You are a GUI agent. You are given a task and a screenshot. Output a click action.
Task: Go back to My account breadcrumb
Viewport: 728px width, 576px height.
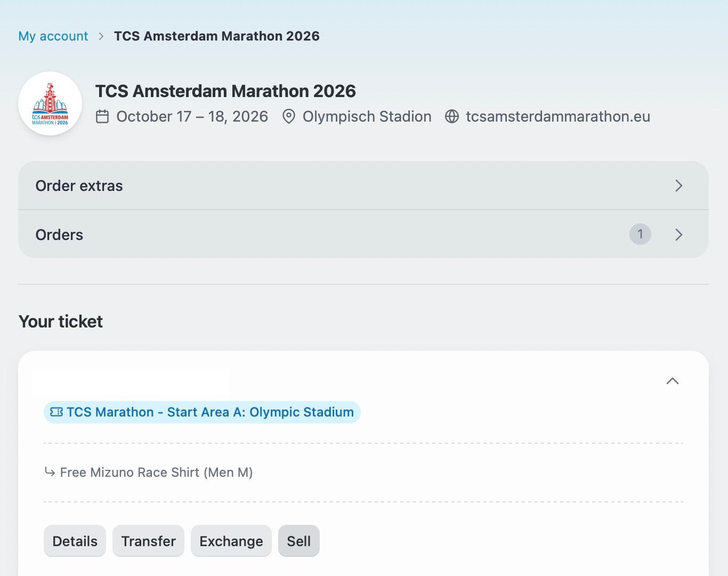[53, 36]
